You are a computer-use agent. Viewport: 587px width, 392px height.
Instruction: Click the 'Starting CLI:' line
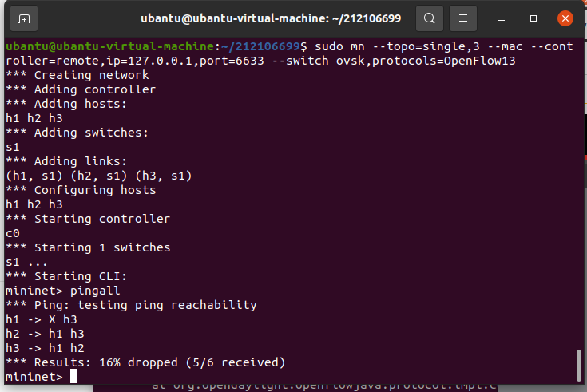pyautogui.click(x=66, y=276)
